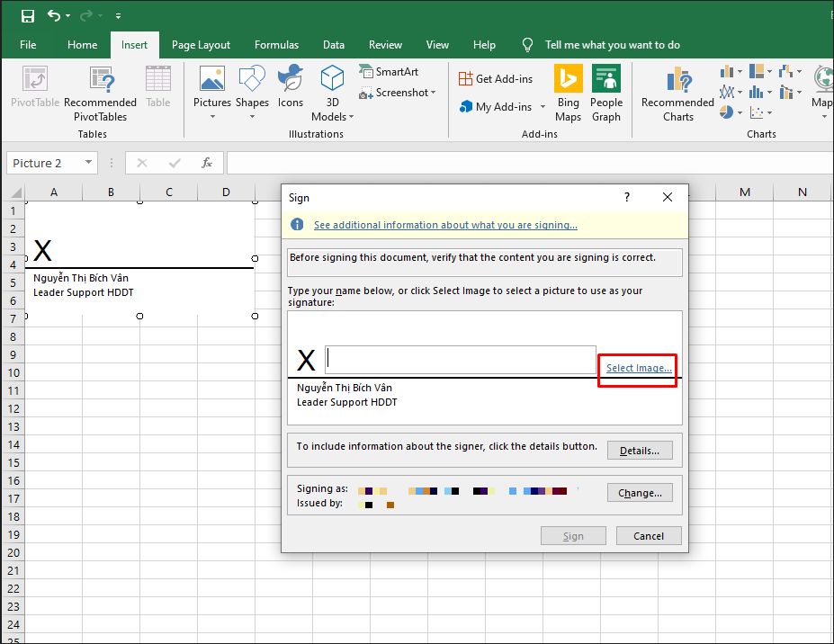834x644 pixels.
Task: Cancel the Sign dialog
Action: coord(648,536)
